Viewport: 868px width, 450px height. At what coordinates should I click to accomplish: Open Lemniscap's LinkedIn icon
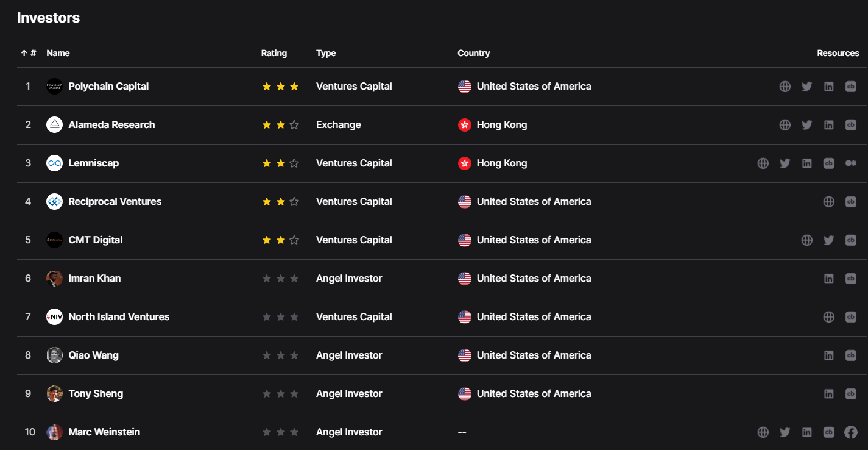[x=807, y=163]
